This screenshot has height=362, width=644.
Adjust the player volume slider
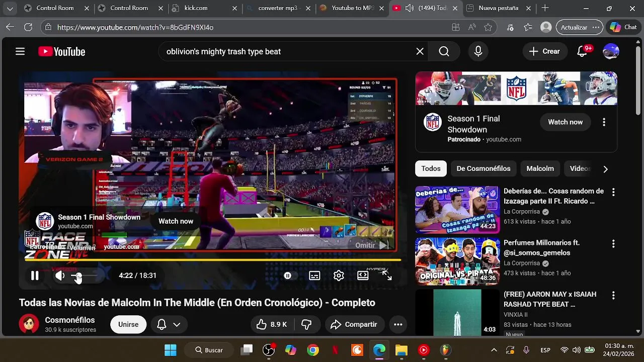point(84,276)
